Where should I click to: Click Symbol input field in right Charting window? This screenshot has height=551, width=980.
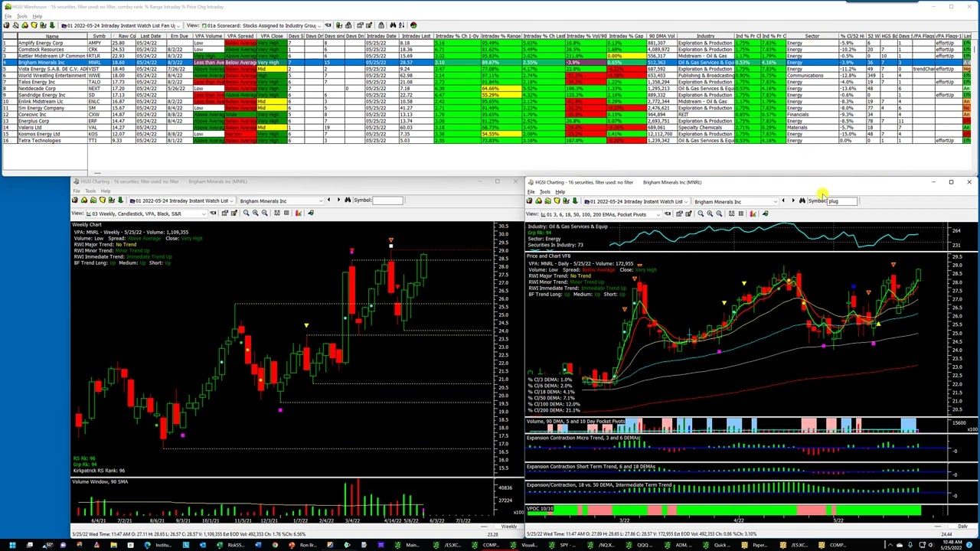pyautogui.click(x=842, y=201)
